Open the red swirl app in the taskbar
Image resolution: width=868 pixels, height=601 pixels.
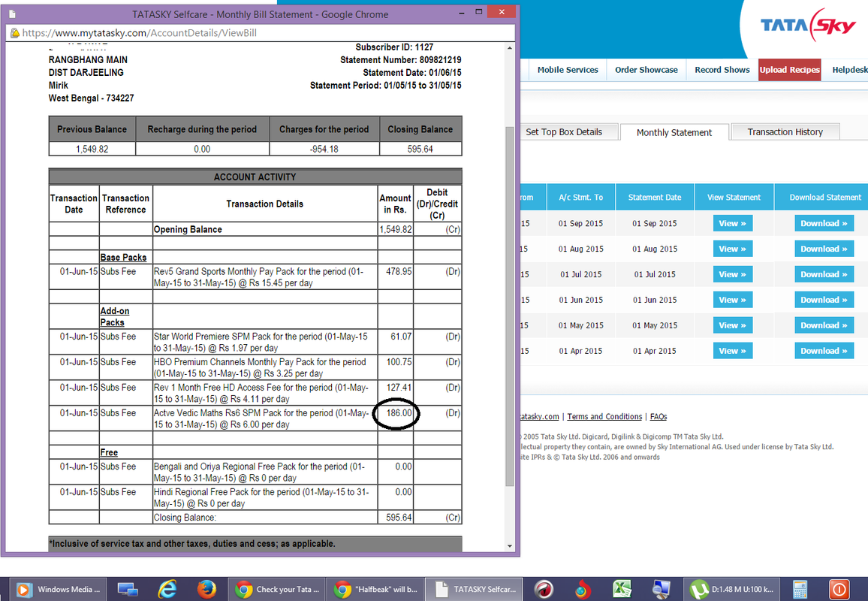click(543, 590)
